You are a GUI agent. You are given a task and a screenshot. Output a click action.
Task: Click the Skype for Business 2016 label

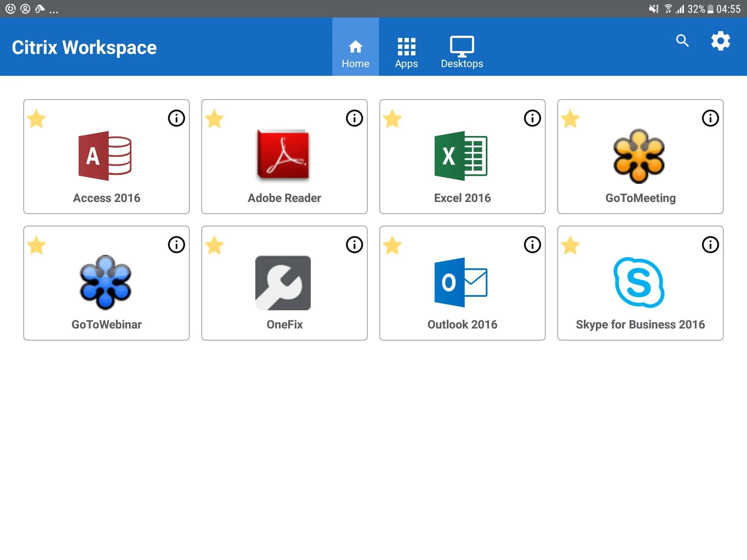coord(640,325)
